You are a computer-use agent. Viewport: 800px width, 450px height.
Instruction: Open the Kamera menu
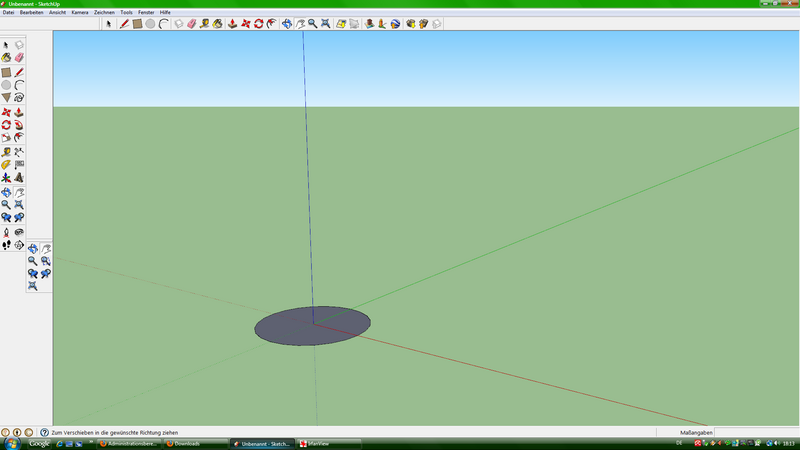[80, 12]
